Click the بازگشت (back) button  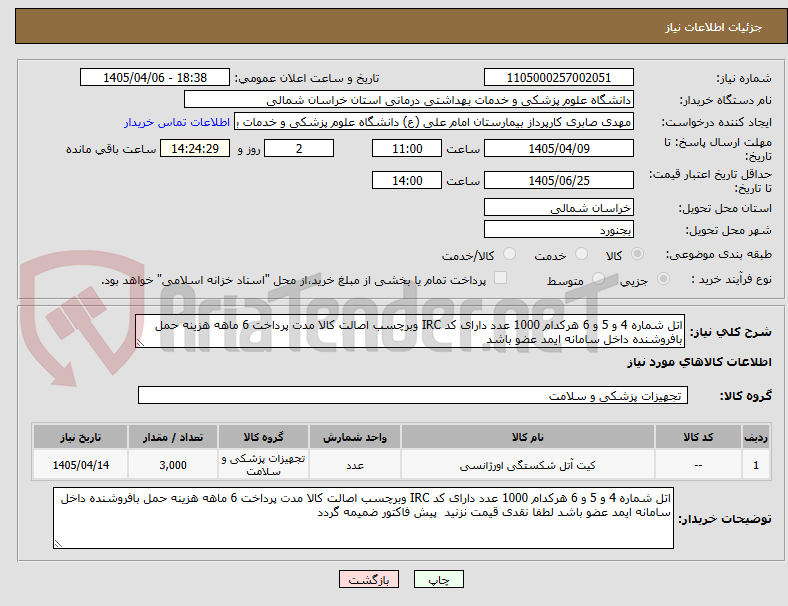(369, 579)
